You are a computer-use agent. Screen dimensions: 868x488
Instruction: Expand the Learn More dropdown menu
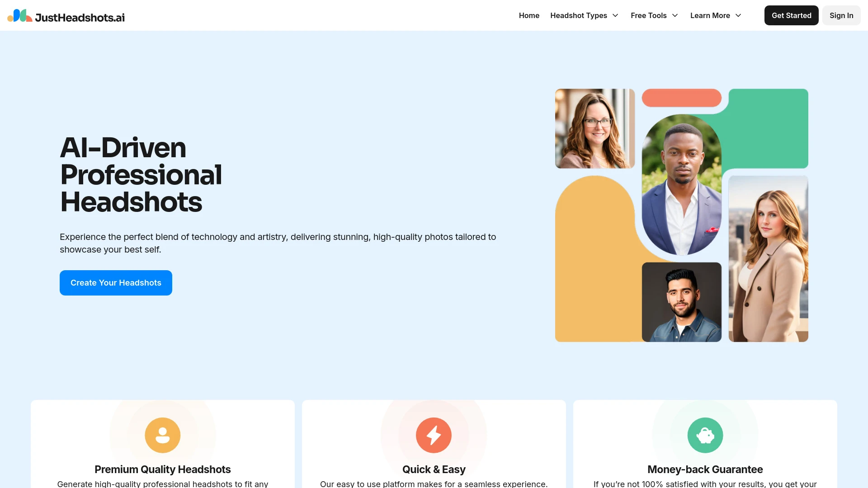tap(715, 15)
